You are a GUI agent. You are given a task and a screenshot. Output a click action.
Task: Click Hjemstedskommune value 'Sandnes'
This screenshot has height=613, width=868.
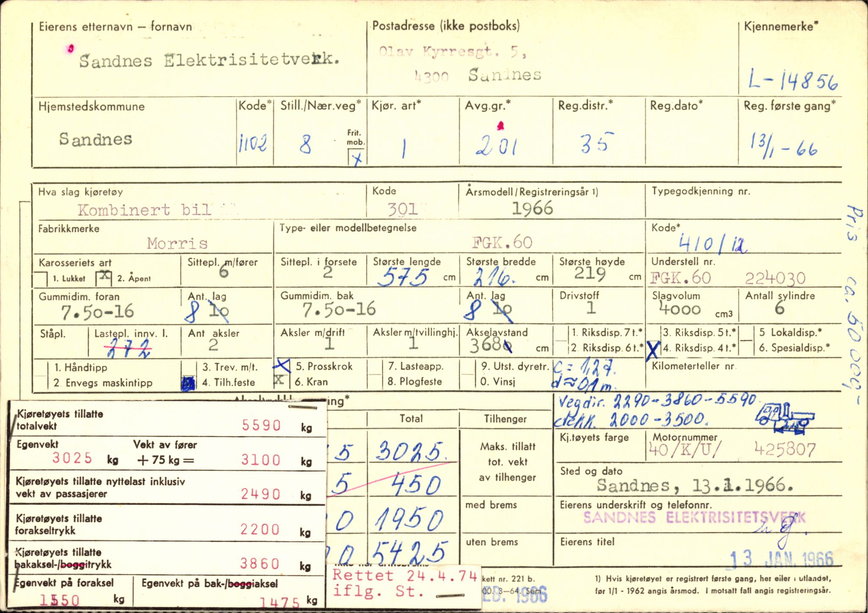(x=96, y=139)
